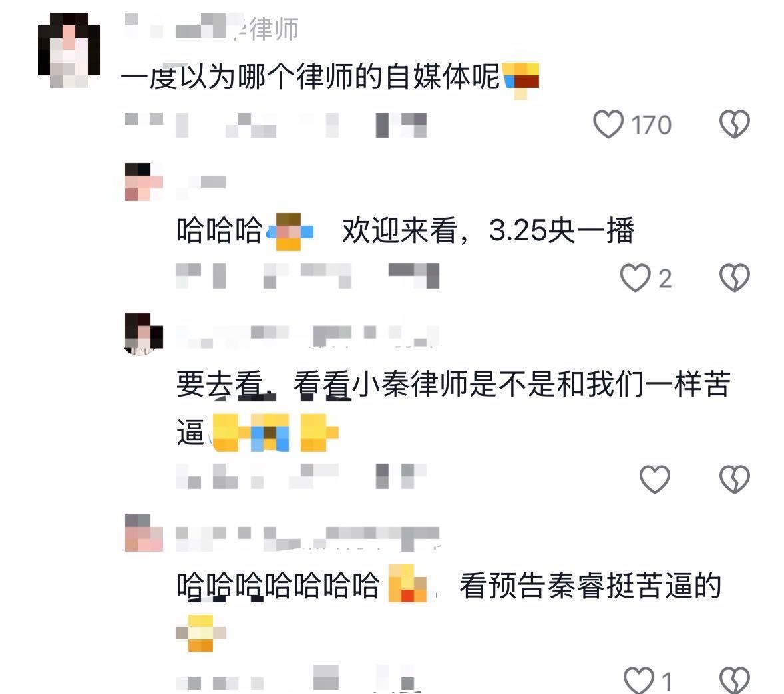The width and height of the screenshot is (784, 694).
Task: Dislike the reply about 小秦律师
Action: (734, 479)
